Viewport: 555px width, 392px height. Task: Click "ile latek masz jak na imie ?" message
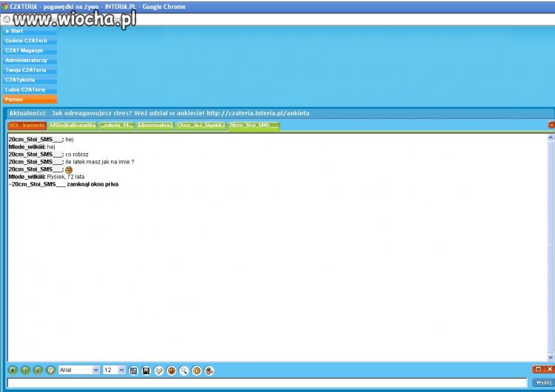pos(100,162)
